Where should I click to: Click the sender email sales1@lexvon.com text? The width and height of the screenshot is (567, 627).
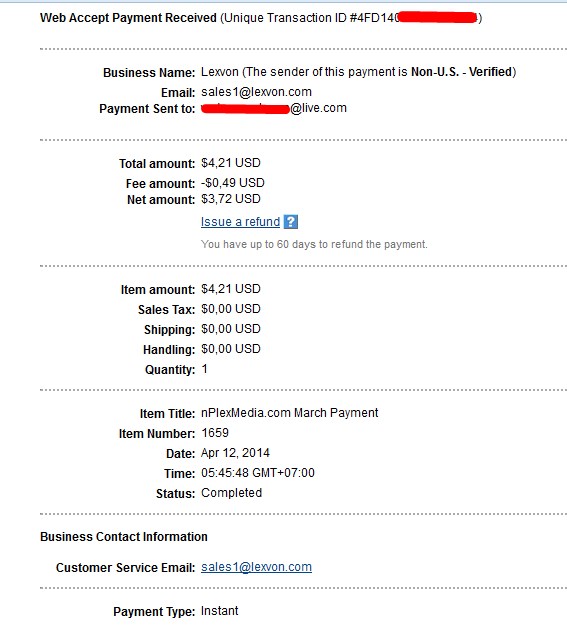tap(256, 92)
